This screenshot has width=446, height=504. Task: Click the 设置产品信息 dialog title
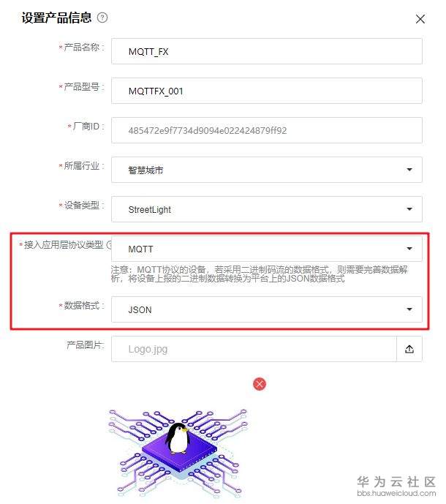click(x=56, y=18)
